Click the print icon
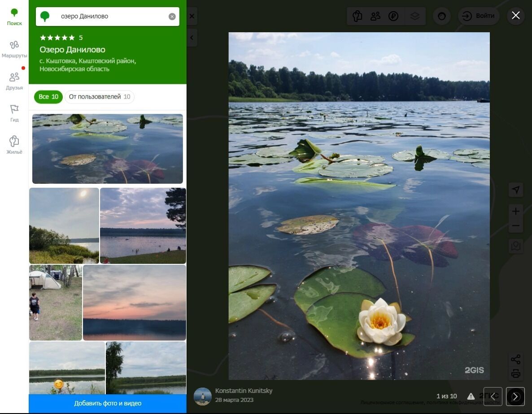532x414 pixels. tap(515, 374)
